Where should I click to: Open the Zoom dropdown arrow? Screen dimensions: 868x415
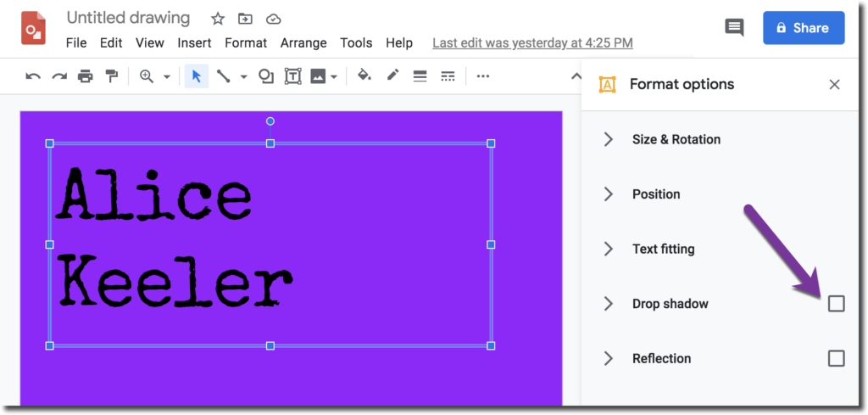tap(167, 77)
